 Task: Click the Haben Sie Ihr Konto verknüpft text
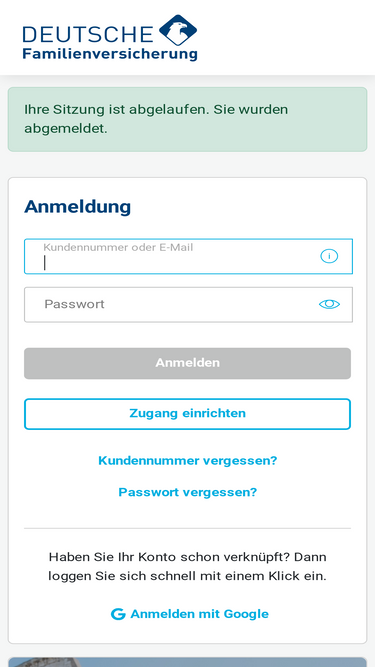188,567
